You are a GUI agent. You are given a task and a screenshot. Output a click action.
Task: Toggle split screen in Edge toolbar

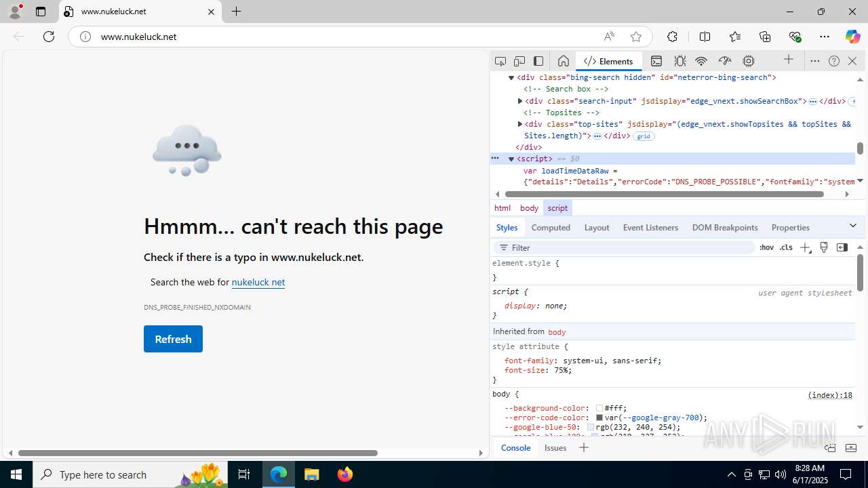click(x=705, y=37)
